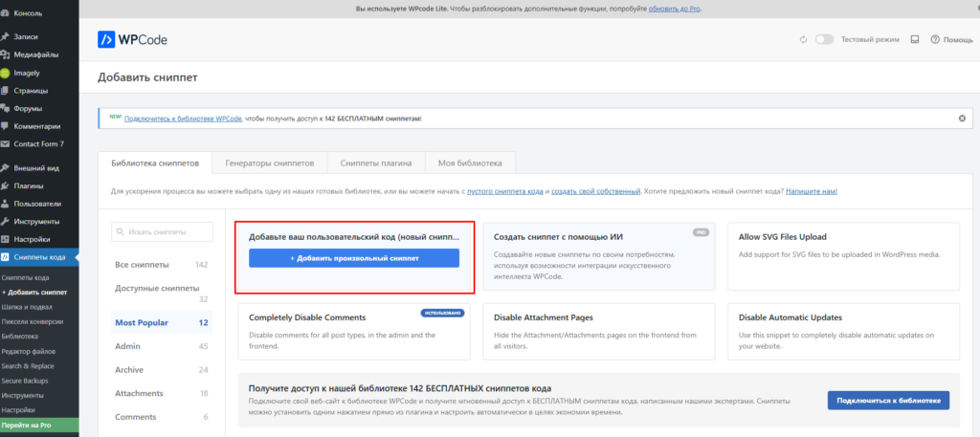Open the inbox notifications icon
980x437 pixels.
pos(915,39)
